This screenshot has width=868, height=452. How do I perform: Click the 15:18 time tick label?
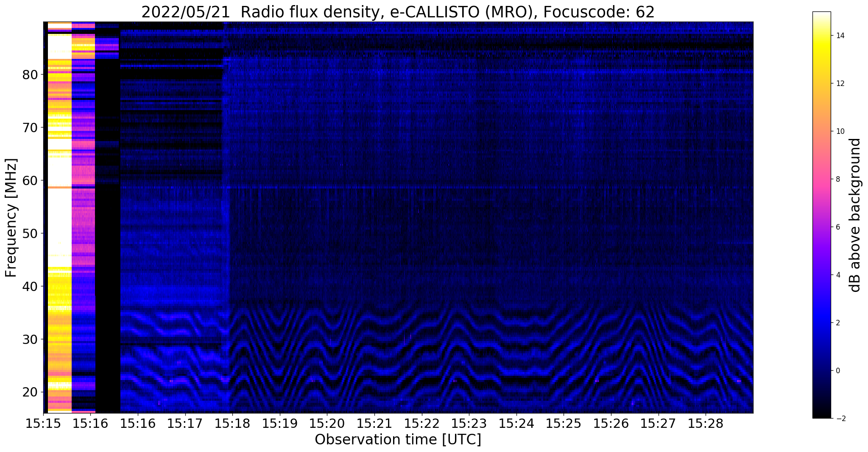tap(232, 424)
